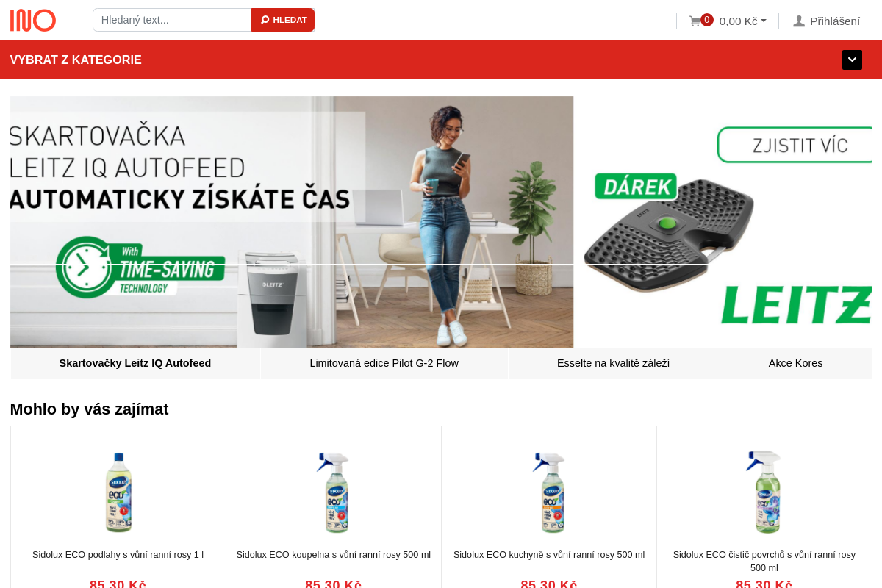
Task: Click the search text input field
Action: [x=172, y=20]
